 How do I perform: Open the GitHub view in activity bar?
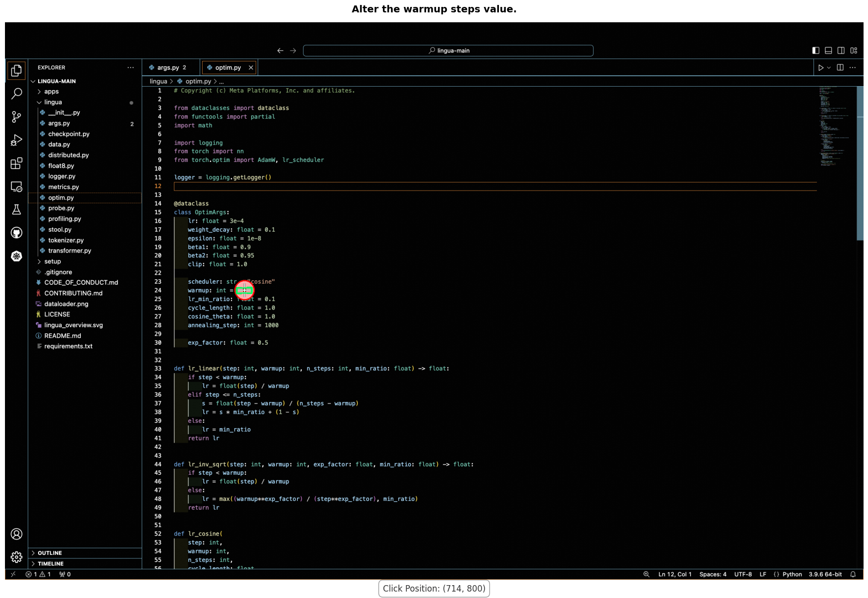[16, 233]
